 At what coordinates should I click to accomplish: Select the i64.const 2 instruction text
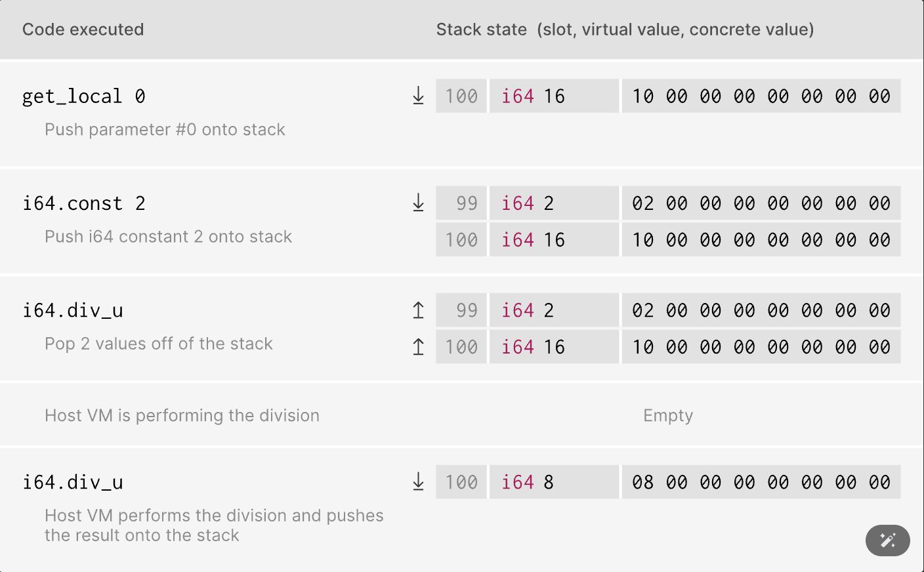pos(83,203)
